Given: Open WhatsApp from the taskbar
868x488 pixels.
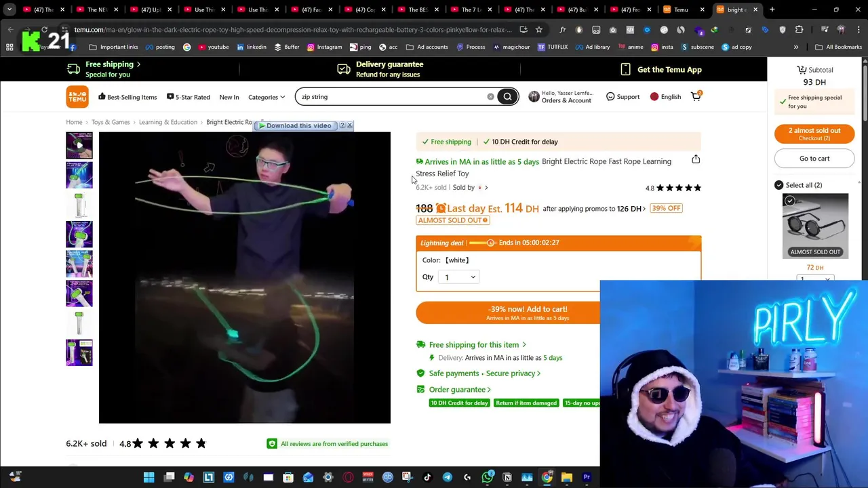Looking at the screenshot, I should click(x=487, y=478).
